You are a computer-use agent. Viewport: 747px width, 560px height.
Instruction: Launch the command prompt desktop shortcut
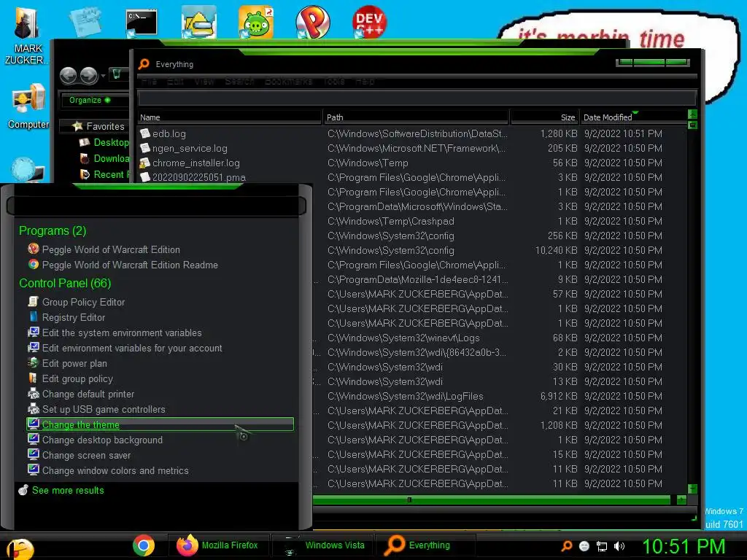tap(141, 22)
